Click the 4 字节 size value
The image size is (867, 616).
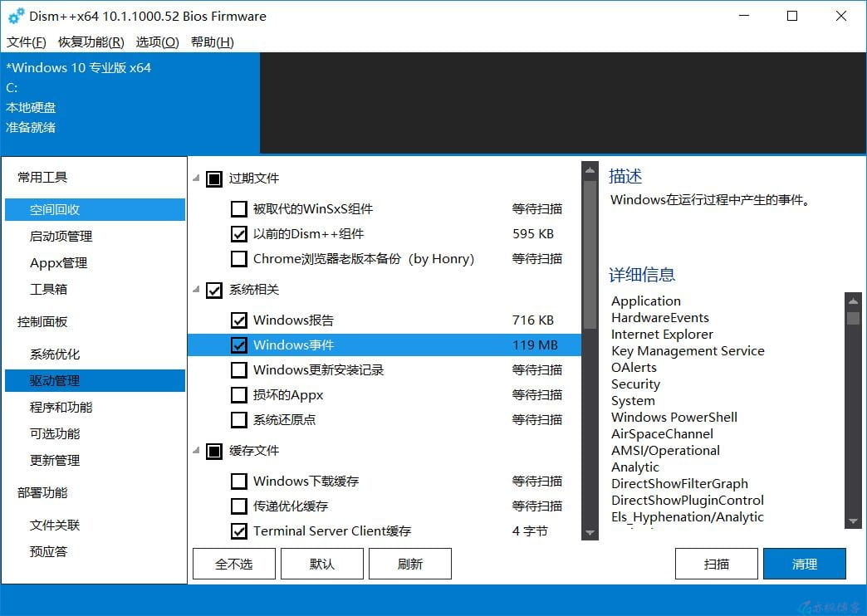coord(530,530)
